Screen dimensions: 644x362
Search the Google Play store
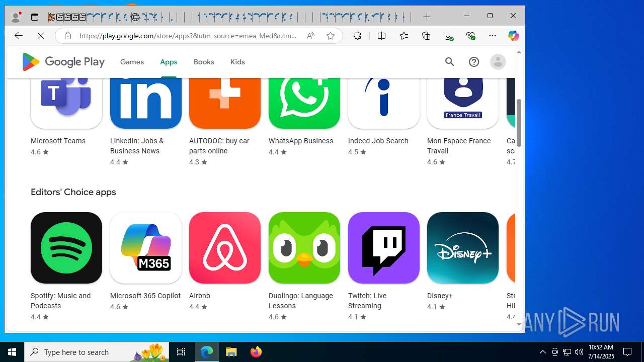(449, 62)
